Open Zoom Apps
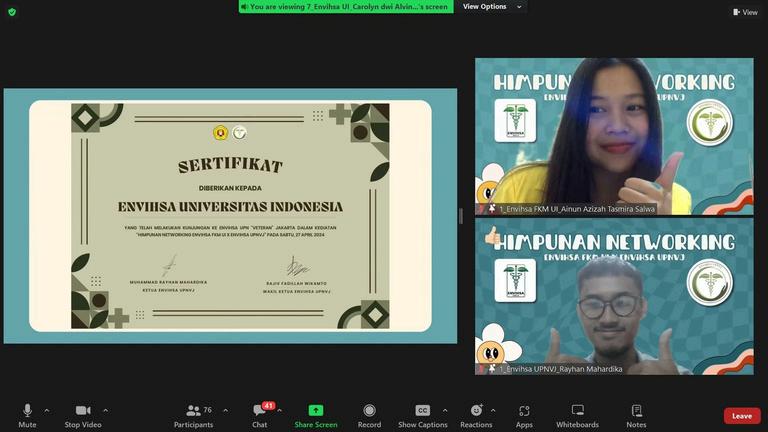The image size is (768, 432). (x=524, y=416)
